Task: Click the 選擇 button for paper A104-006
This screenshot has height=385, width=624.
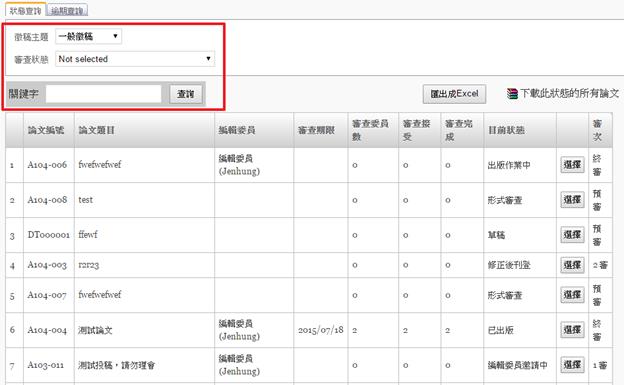Action: coord(572,164)
